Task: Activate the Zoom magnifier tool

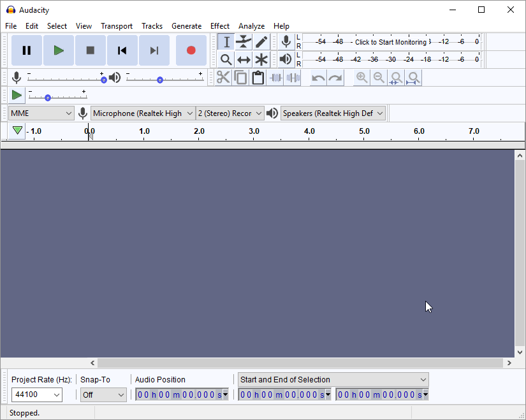Action: [x=226, y=60]
